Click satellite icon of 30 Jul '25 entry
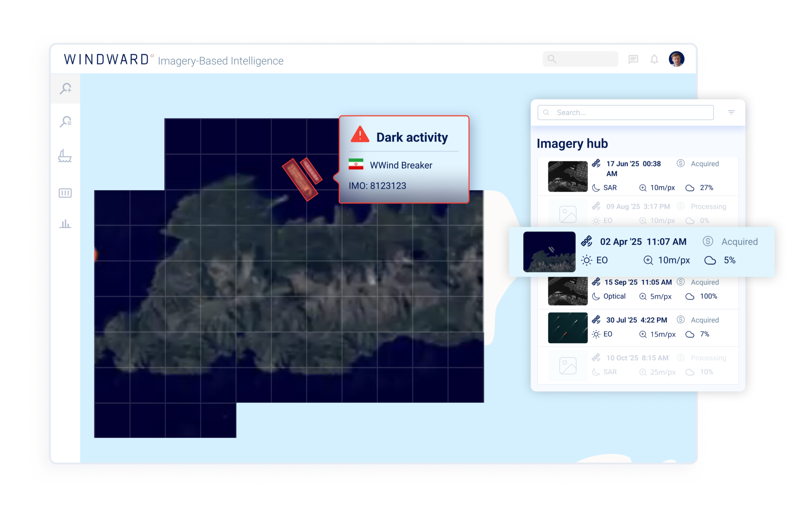The width and height of the screenshot is (796, 532). point(596,320)
